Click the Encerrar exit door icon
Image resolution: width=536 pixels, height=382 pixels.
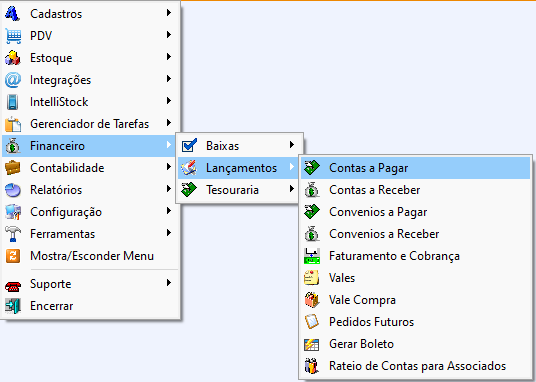point(13,306)
